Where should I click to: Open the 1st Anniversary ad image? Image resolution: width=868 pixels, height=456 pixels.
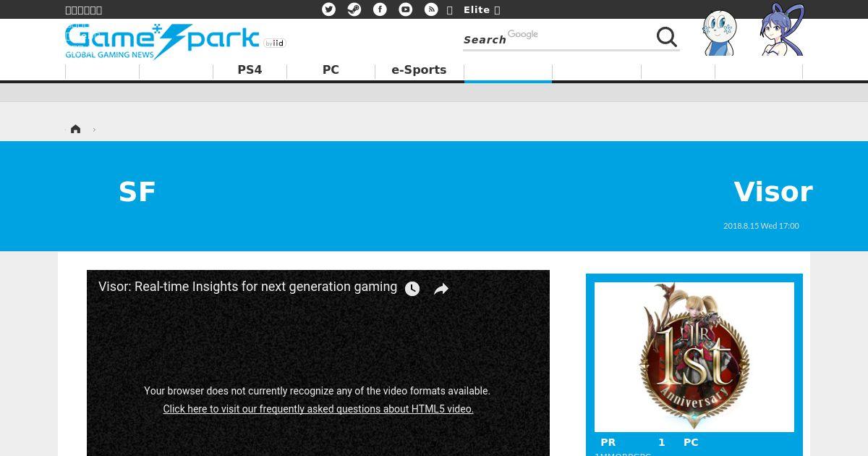point(694,357)
